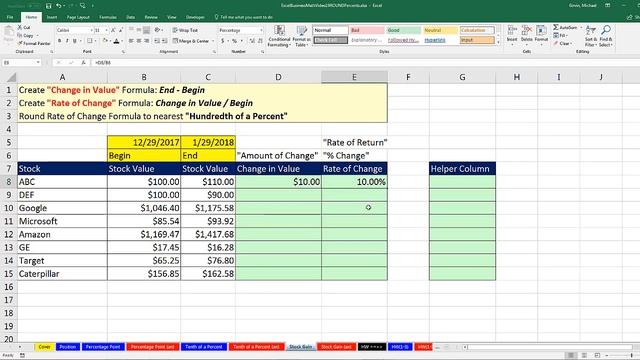This screenshot has height=360, width=640.
Task: Click AutoSum
Action: coord(565,27)
